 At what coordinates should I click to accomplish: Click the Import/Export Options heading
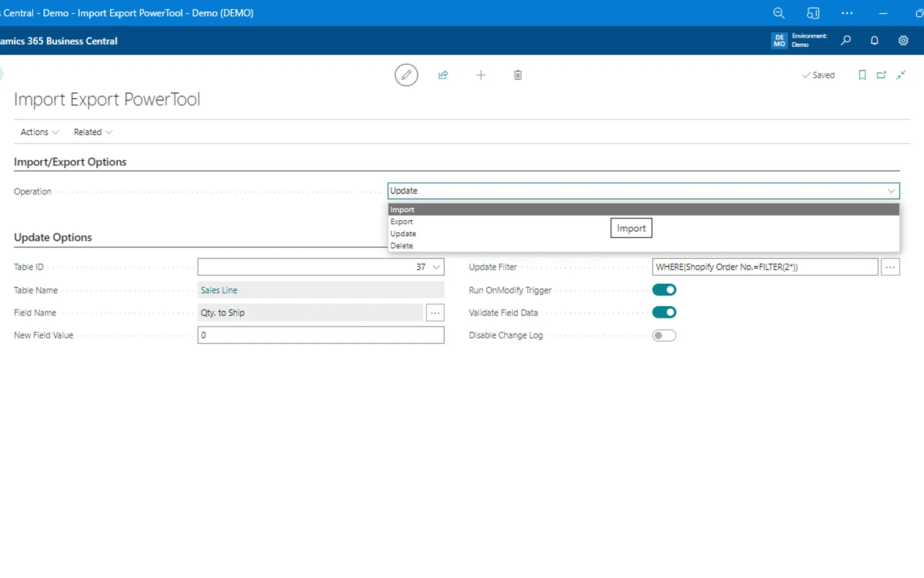point(70,162)
